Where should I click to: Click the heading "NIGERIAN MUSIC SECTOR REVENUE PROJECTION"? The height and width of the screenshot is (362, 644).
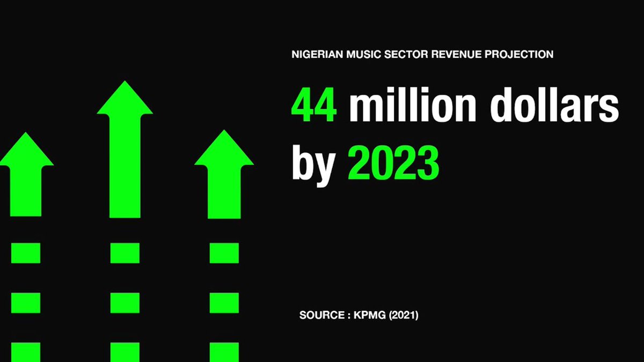tap(422, 55)
